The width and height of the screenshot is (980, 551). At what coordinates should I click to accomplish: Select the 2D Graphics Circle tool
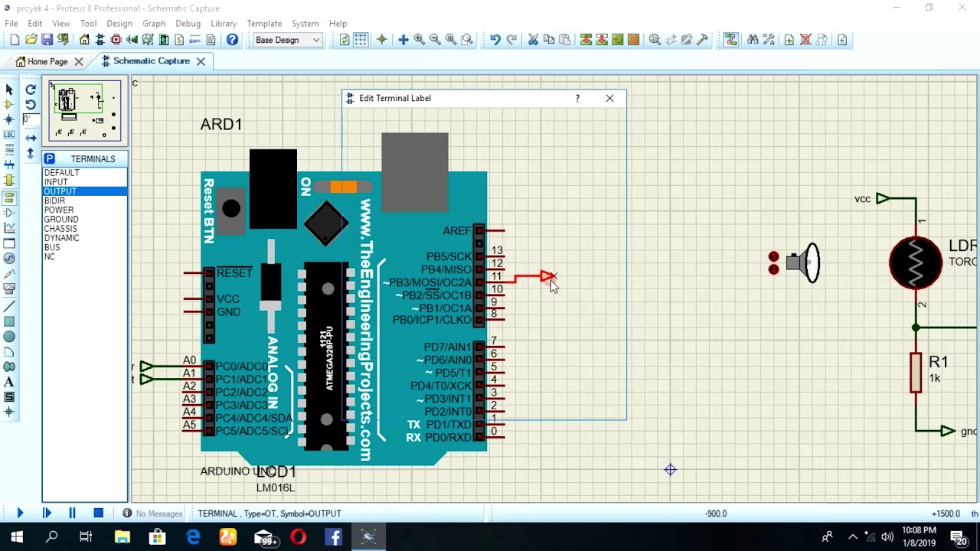point(9,337)
